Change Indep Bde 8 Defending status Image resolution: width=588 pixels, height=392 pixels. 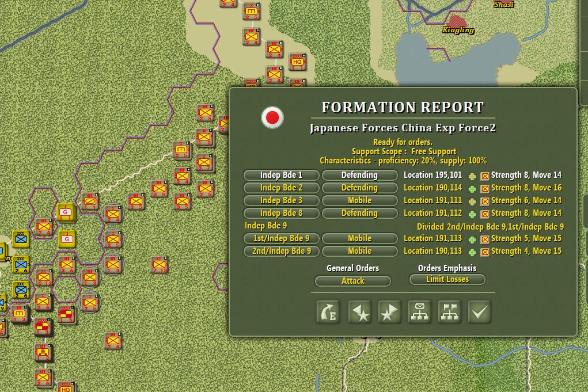point(359,213)
